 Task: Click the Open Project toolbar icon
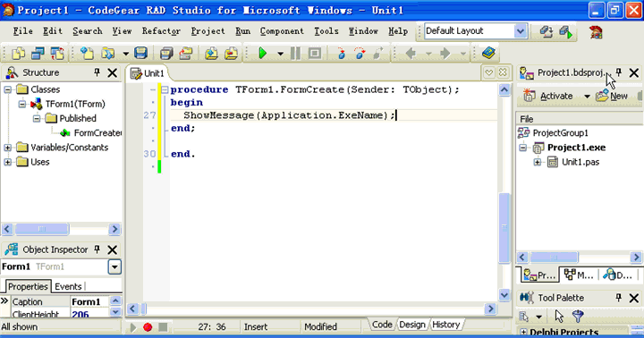(x=186, y=53)
